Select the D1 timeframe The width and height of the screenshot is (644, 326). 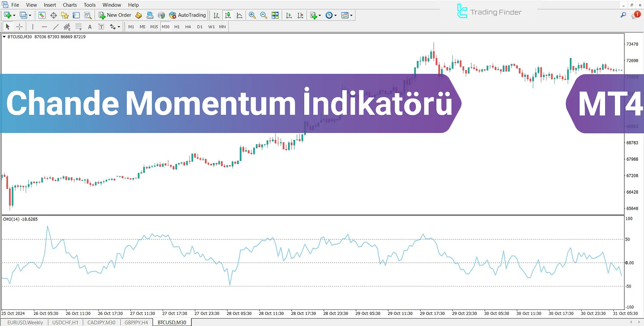(x=200, y=27)
